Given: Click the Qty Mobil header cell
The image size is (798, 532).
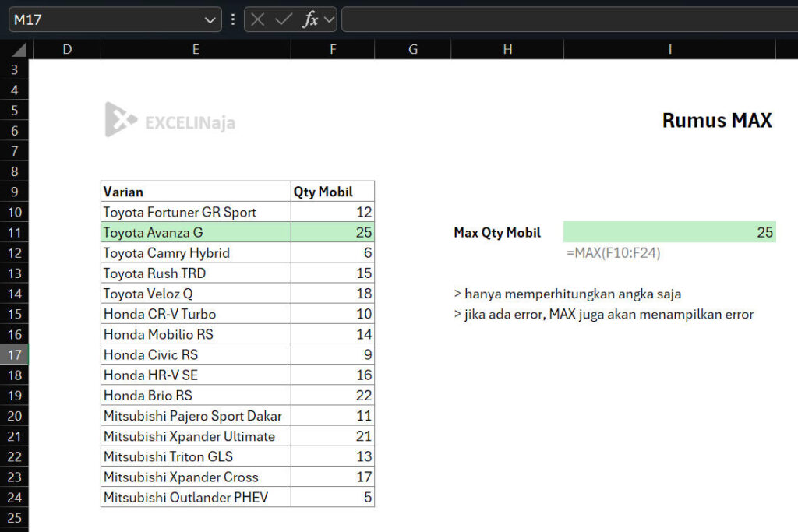Looking at the screenshot, I should pos(333,192).
